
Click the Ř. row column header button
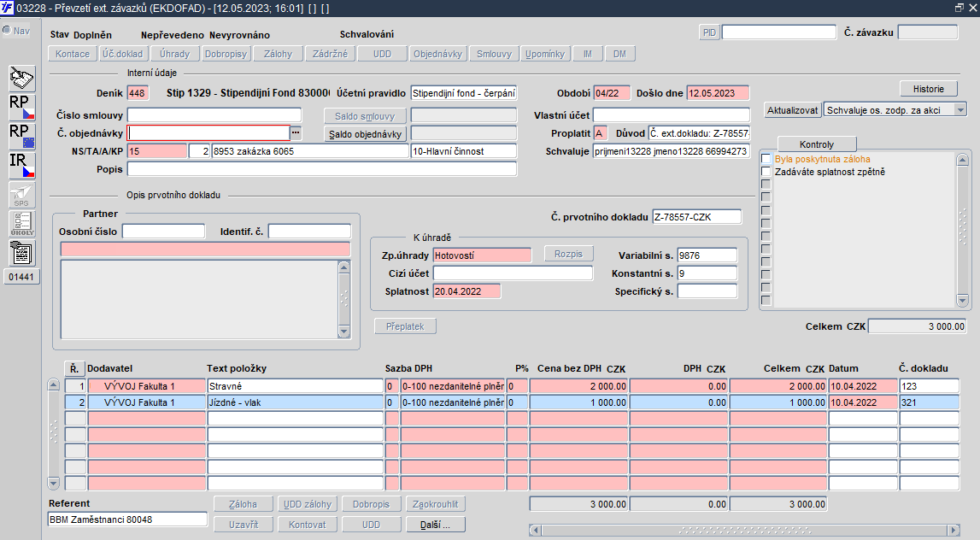click(75, 368)
